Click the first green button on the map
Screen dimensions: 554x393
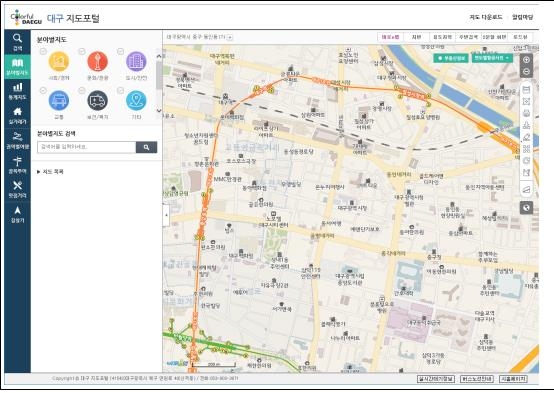[451, 58]
